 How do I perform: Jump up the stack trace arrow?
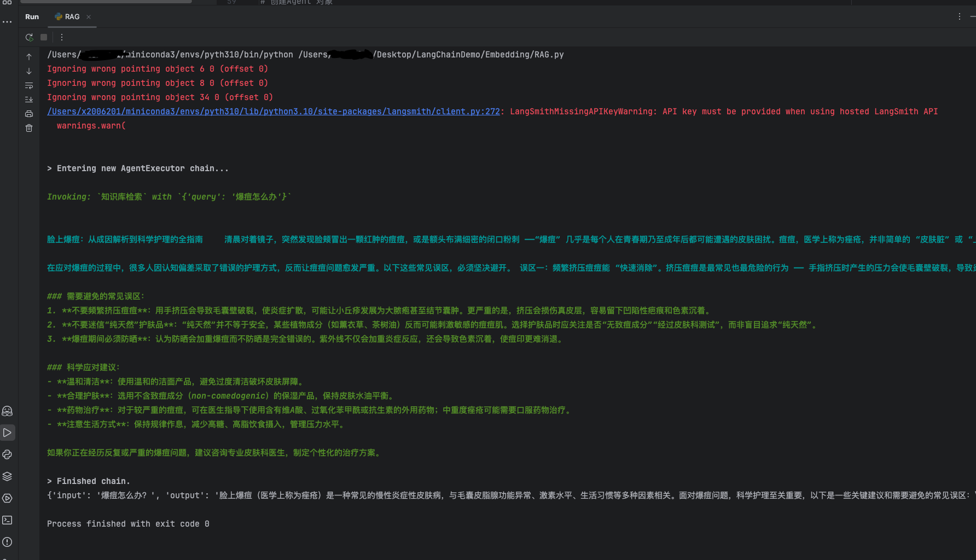tap(29, 57)
